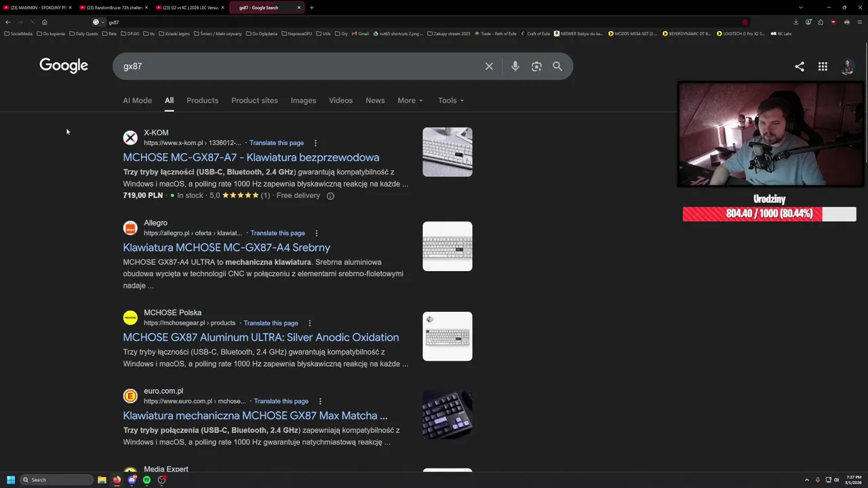The image size is (868, 488).
Task: Click the share icon near Google apps
Action: point(800,66)
